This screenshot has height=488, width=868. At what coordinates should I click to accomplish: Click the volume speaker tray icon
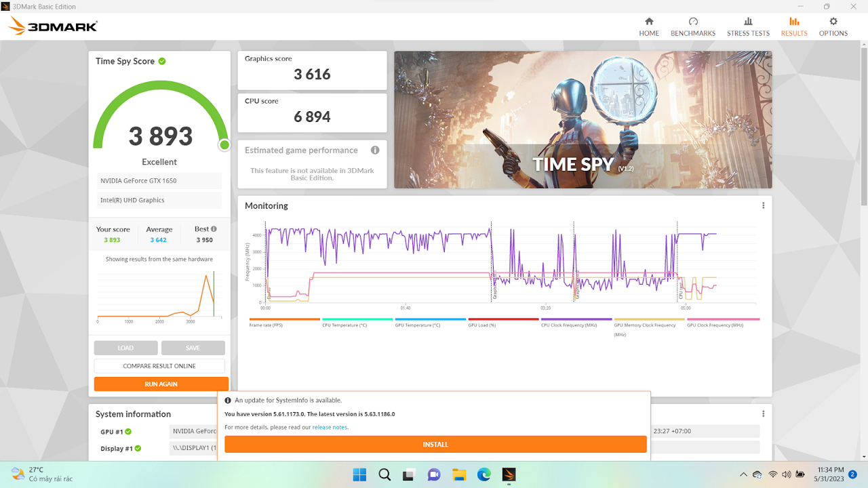click(787, 474)
